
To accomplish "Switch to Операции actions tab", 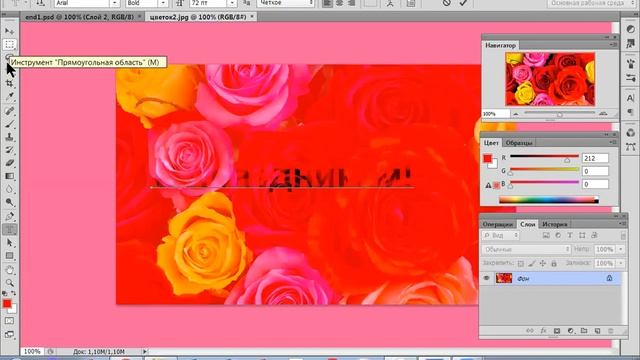I will 498,224.
